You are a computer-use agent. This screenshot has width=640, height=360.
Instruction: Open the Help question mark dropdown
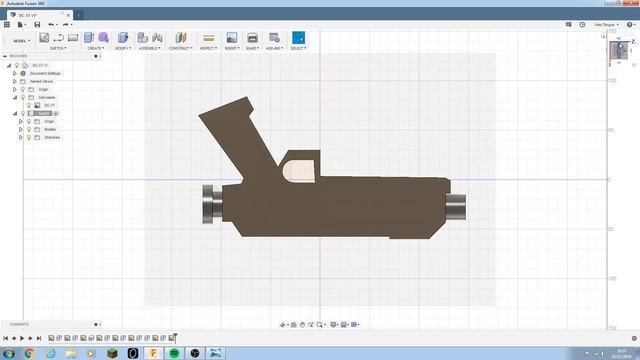[631, 25]
